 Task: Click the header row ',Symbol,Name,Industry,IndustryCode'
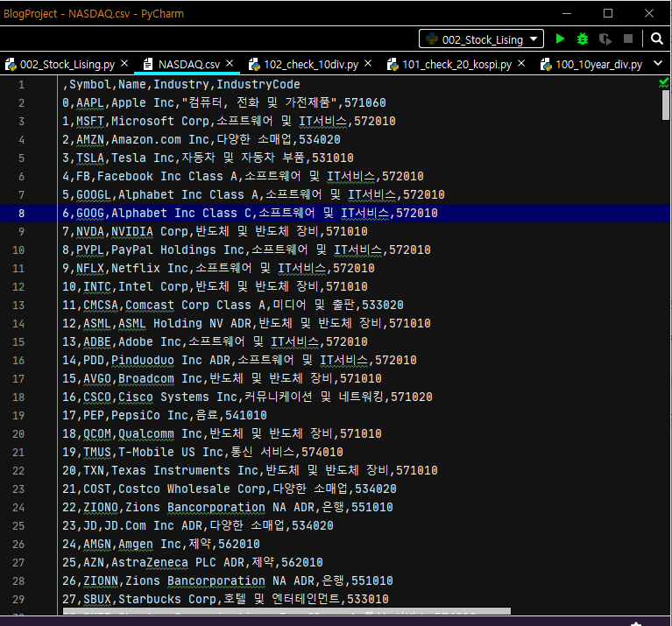tap(181, 84)
